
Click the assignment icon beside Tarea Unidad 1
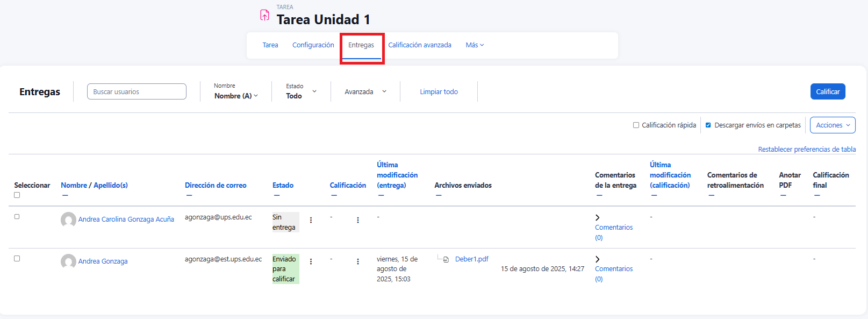(264, 15)
